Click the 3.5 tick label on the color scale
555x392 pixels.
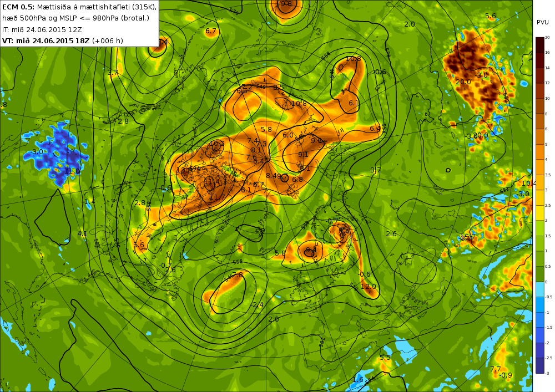click(x=548, y=175)
